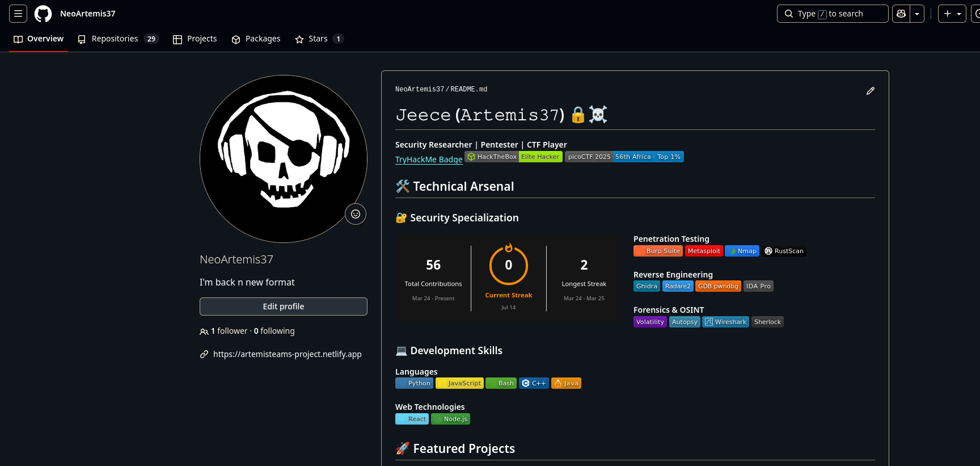980x466 pixels.
Task: Click the Volatility badge
Action: (650, 322)
